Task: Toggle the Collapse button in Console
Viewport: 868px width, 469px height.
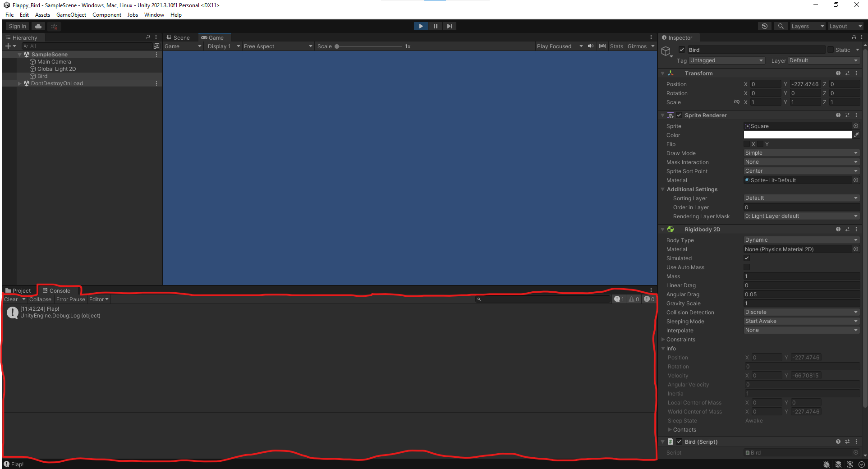Action: [x=40, y=299]
